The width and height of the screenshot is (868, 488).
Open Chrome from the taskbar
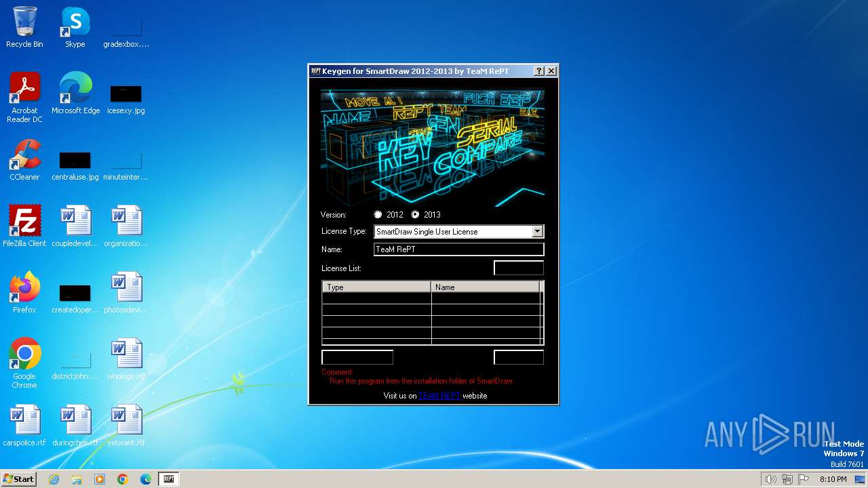tap(123, 479)
